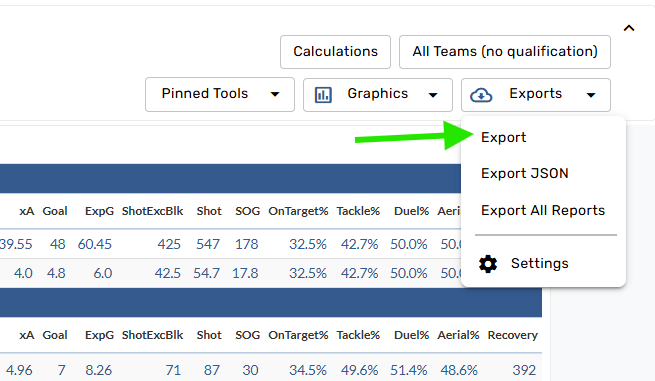Select the 17.8 SOG average cell
655x381 pixels.
point(245,274)
